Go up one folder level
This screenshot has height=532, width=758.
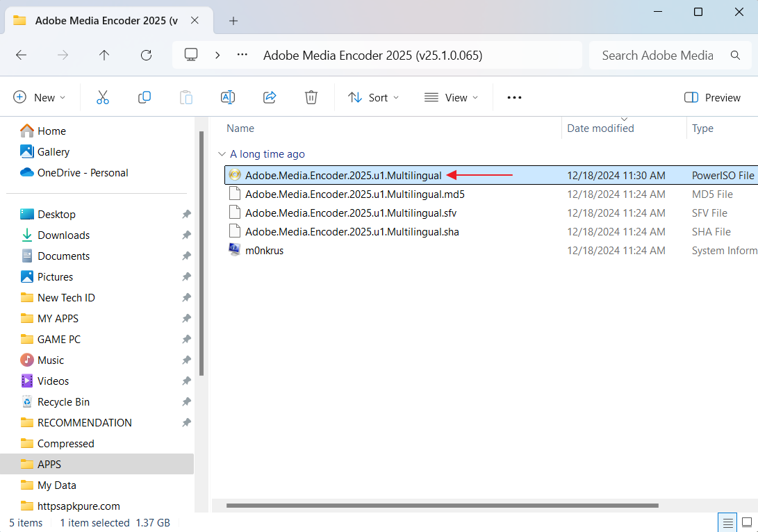(x=104, y=55)
